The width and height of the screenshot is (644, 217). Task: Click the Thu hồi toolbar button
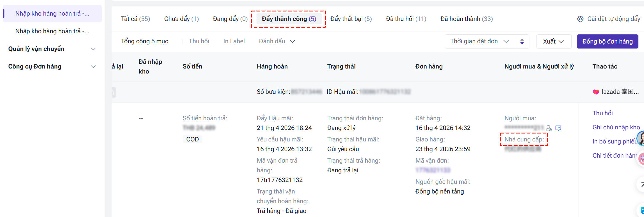pyautogui.click(x=199, y=41)
